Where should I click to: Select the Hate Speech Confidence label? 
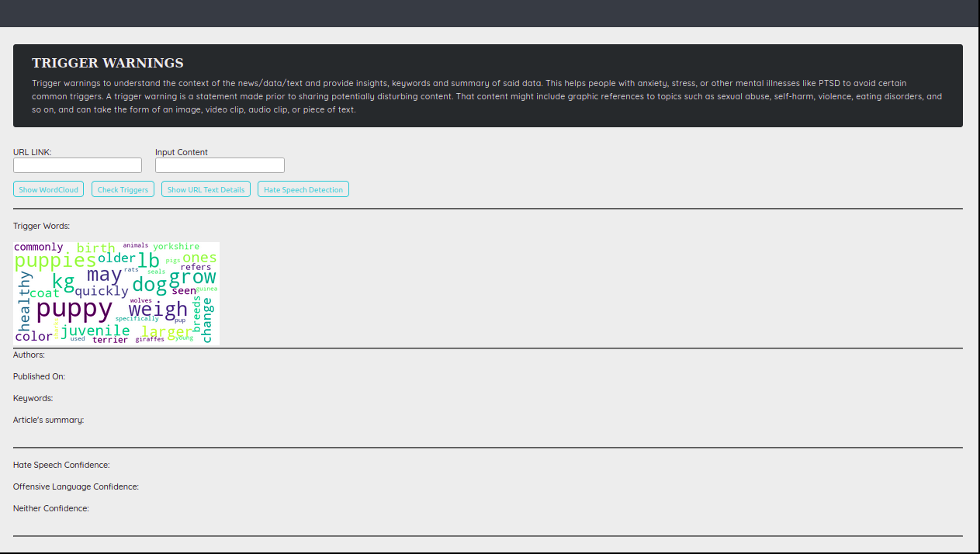click(61, 465)
